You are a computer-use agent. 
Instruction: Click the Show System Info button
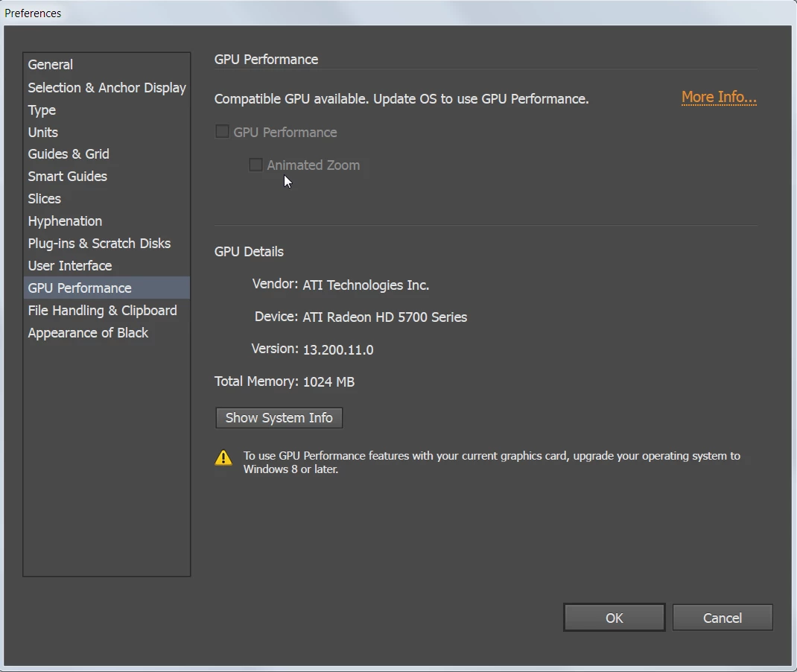279,418
